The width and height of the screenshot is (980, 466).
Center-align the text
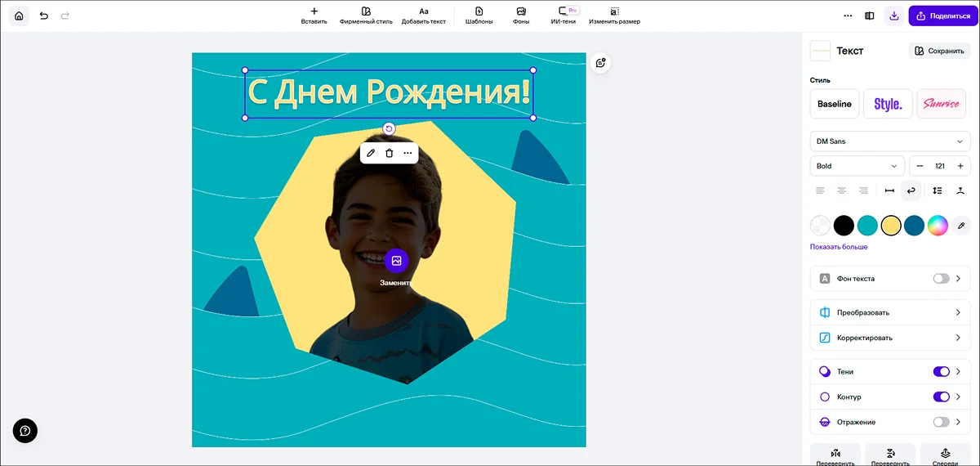(x=842, y=190)
